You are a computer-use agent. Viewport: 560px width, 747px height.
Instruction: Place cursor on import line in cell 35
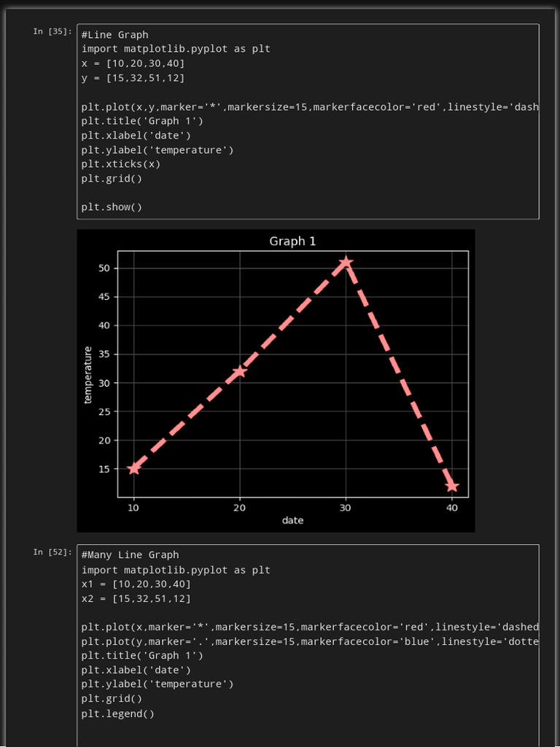tap(176, 49)
